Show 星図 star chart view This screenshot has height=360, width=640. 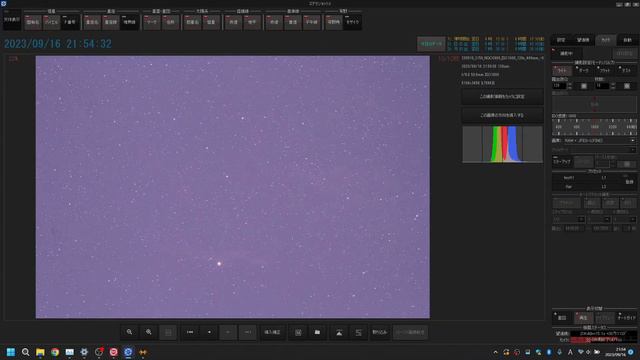click(562, 318)
